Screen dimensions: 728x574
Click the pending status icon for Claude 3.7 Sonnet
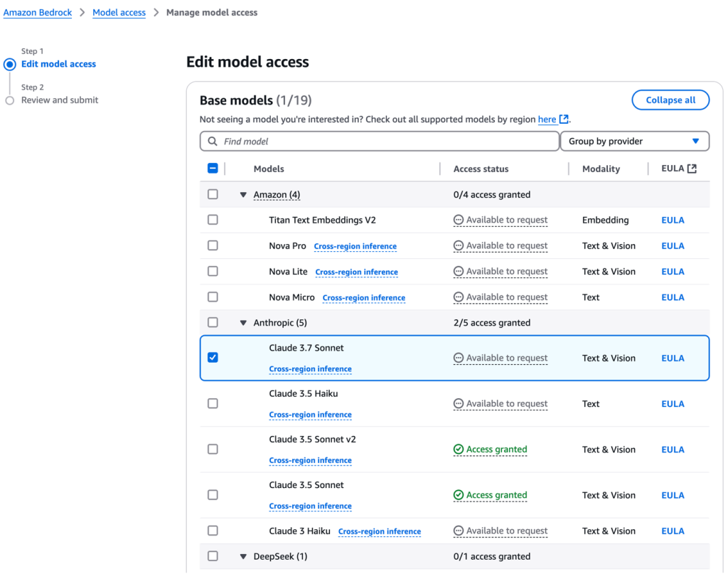click(x=459, y=358)
